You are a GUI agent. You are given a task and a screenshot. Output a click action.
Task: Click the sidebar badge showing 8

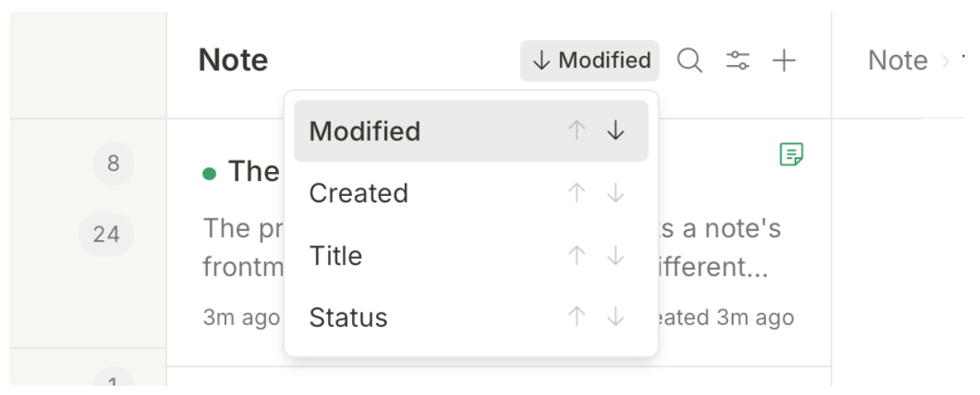point(113,163)
